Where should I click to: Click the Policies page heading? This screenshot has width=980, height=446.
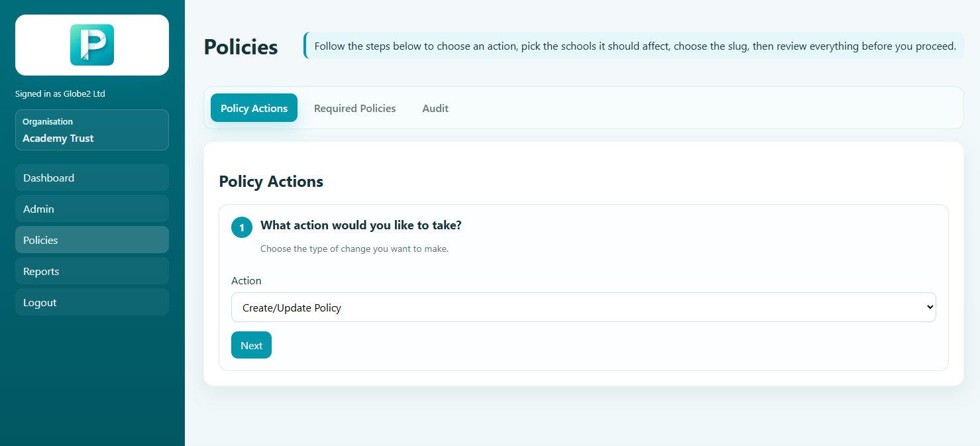[241, 47]
